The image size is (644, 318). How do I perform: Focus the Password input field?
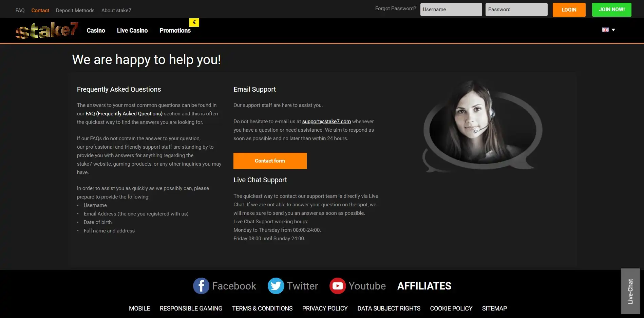[516, 10]
